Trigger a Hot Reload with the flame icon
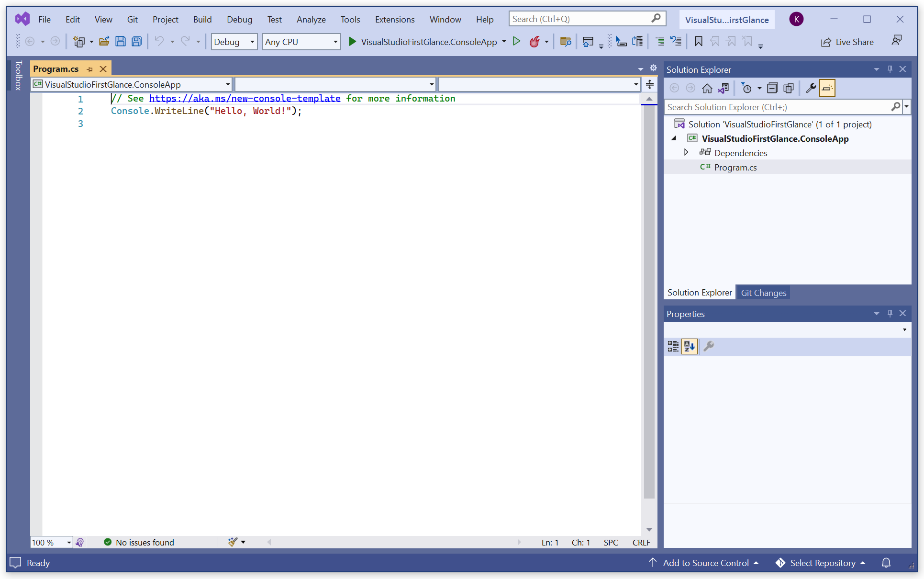This screenshot has height=579, width=924. click(534, 42)
